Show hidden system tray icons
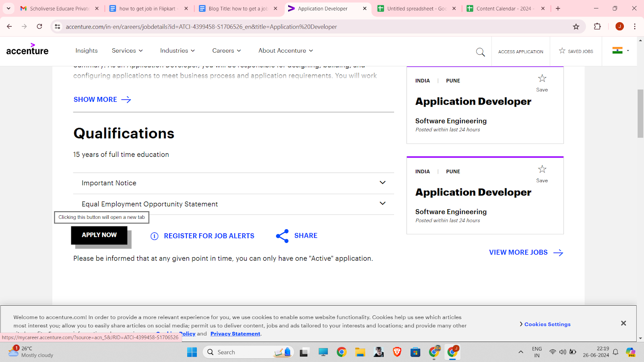 520,352
